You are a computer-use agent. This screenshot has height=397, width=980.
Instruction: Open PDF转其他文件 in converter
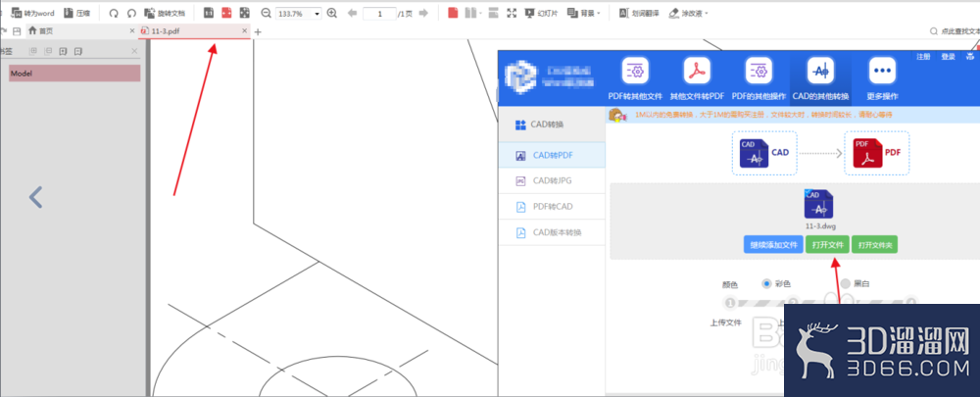tap(635, 78)
